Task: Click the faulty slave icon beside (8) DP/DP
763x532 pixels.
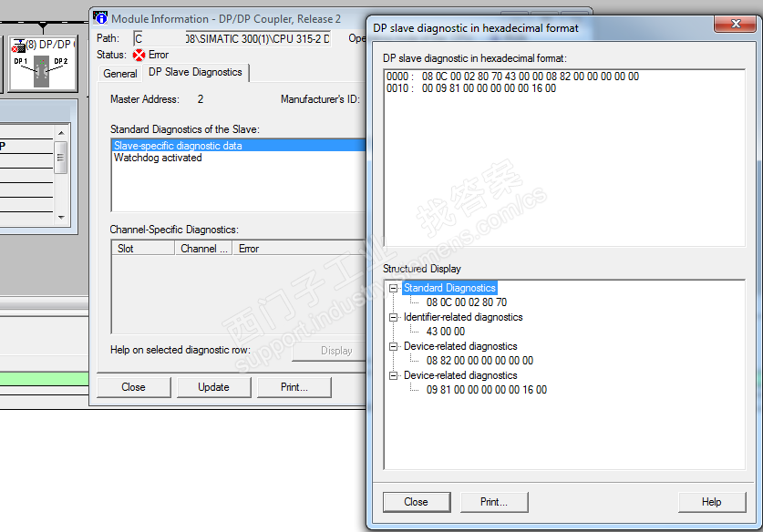Action: point(18,46)
